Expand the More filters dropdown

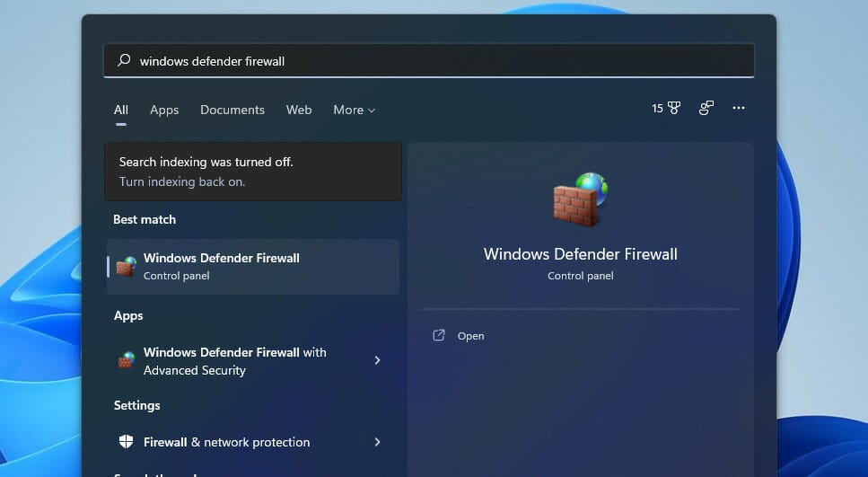pyautogui.click(x=355, y=110)
